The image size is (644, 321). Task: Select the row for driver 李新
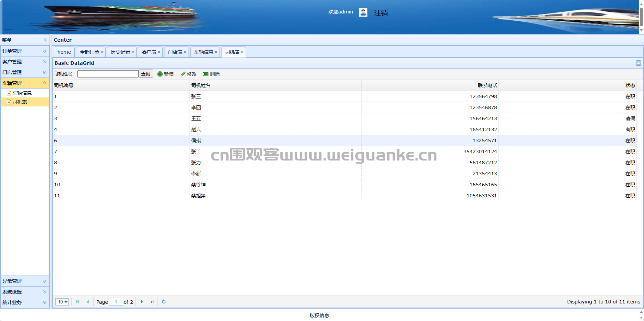[344, 174]
